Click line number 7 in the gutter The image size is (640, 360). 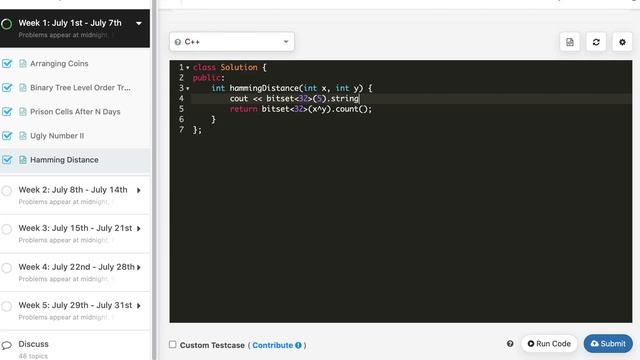(181, 130)
